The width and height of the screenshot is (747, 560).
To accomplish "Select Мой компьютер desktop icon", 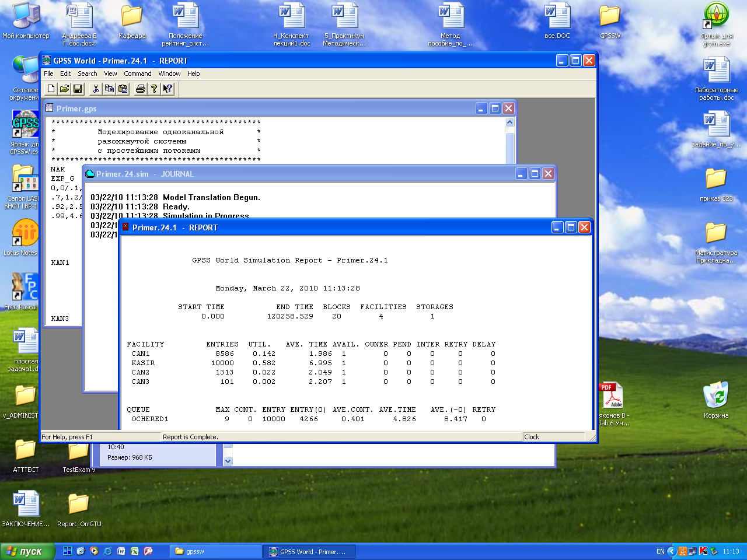I will coord(26,22).
